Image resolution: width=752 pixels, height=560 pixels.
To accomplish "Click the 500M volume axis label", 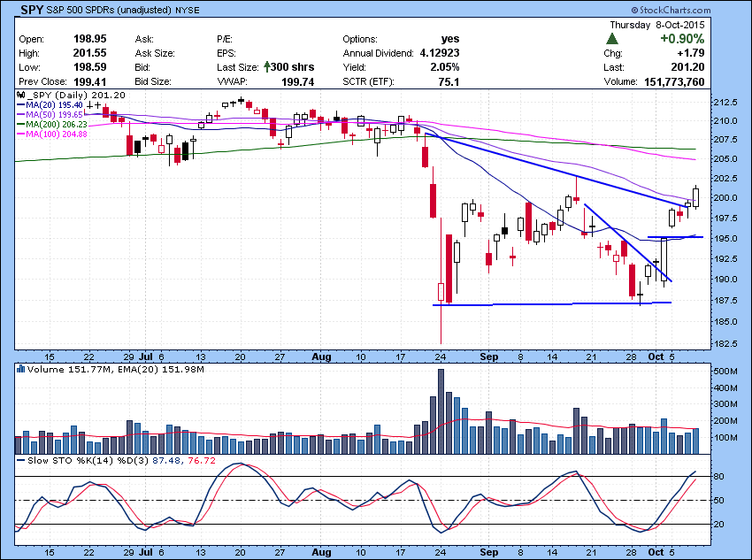I will [x=725, y=372].
